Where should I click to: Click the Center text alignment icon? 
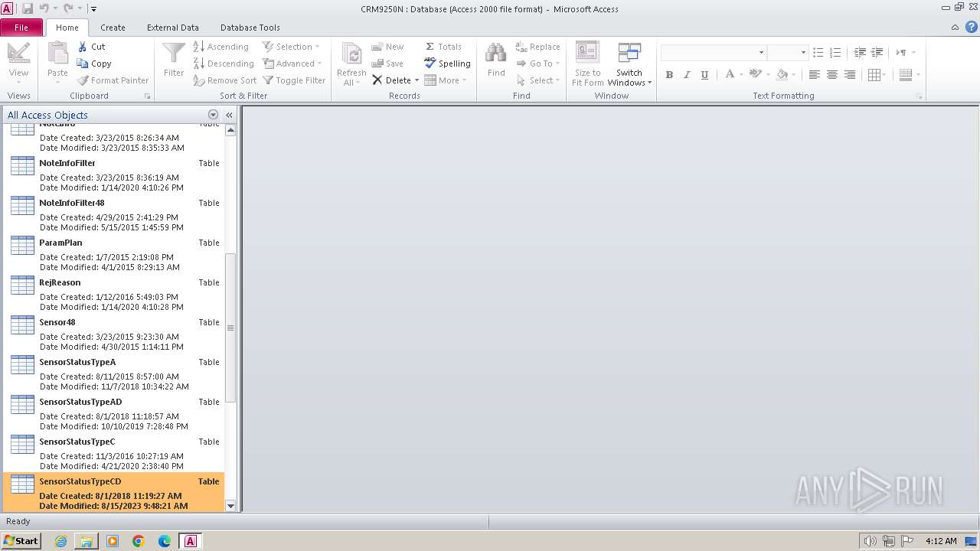coord(831,74)
